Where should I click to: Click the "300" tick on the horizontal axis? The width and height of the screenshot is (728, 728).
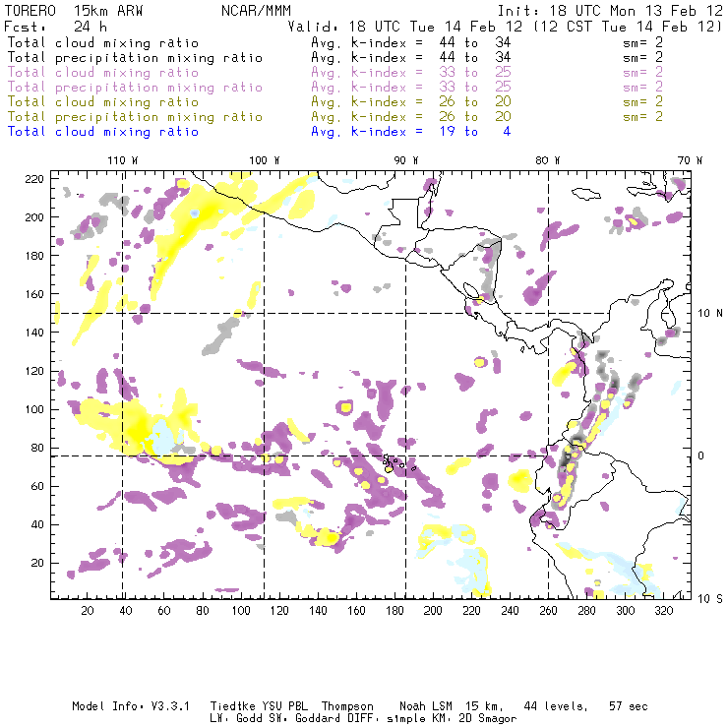[625, 611]
